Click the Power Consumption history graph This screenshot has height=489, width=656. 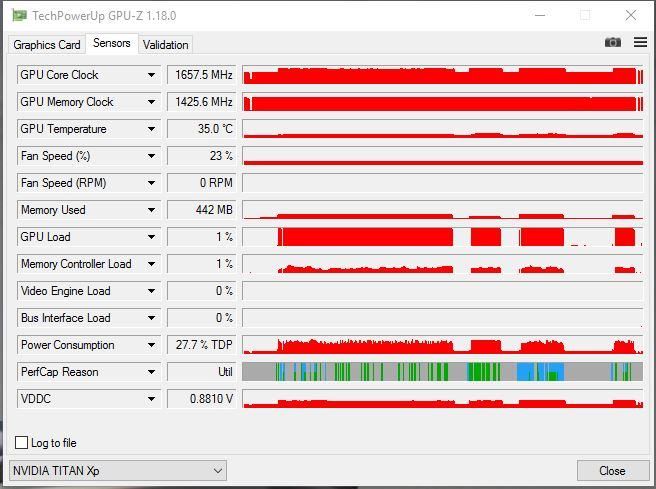[x=443, y=345]
